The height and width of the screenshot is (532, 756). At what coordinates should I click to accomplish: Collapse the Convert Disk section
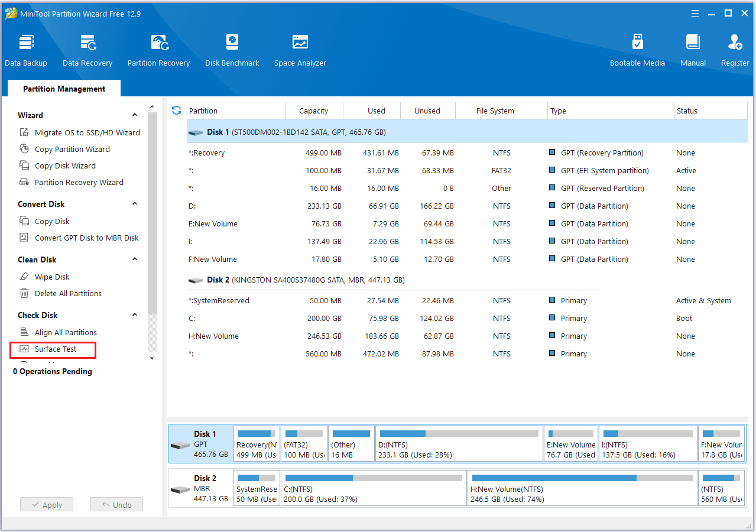point(135,204)
